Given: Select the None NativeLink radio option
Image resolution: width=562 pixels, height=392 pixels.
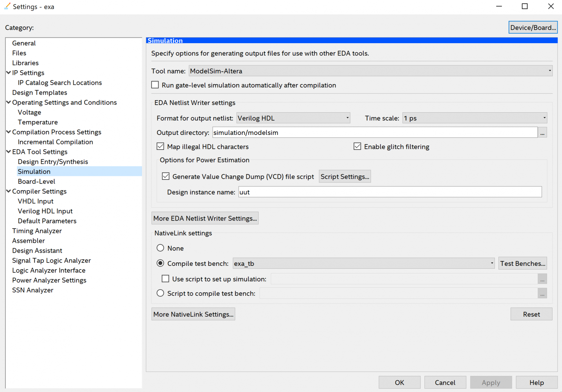Looking at the screenshot, I should 160,248.
